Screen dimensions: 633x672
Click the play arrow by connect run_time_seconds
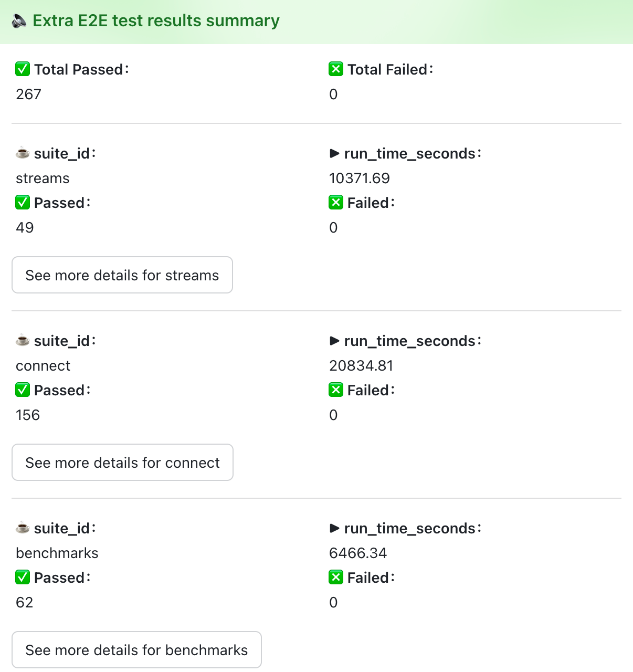click(334, 341)
